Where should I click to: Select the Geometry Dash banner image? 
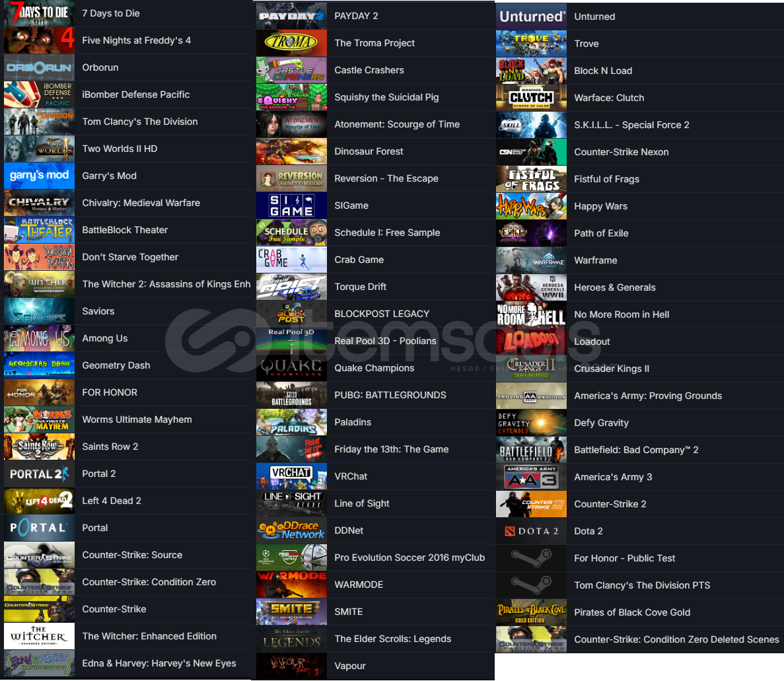(40, 365)
